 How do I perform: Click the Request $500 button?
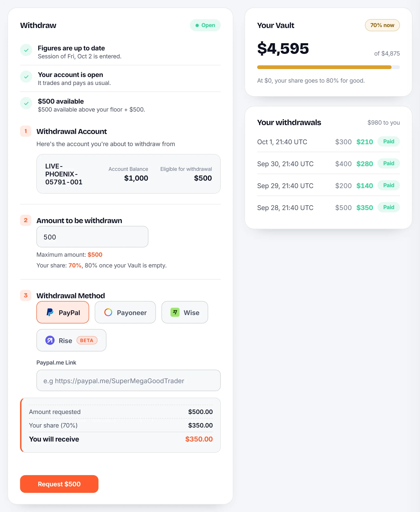point(59,484)
